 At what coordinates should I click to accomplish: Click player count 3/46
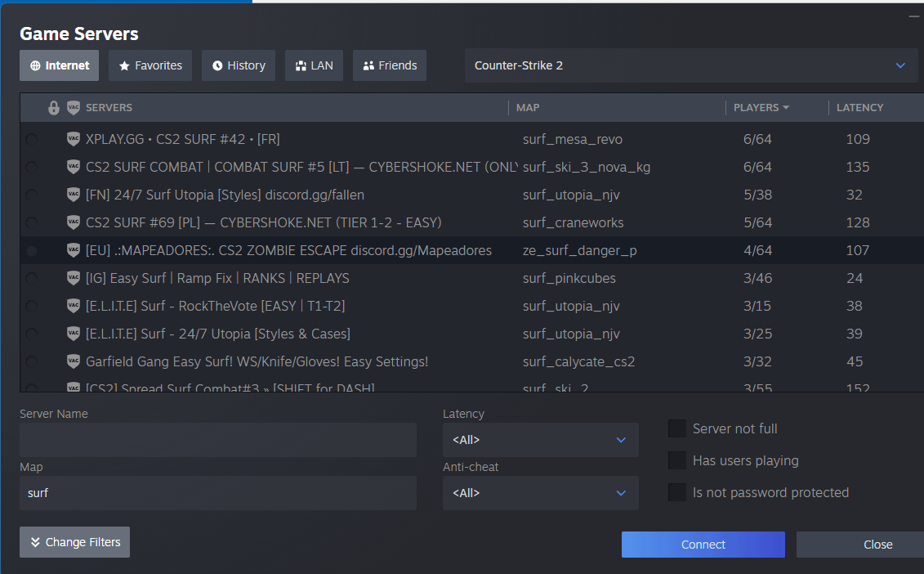758,278
